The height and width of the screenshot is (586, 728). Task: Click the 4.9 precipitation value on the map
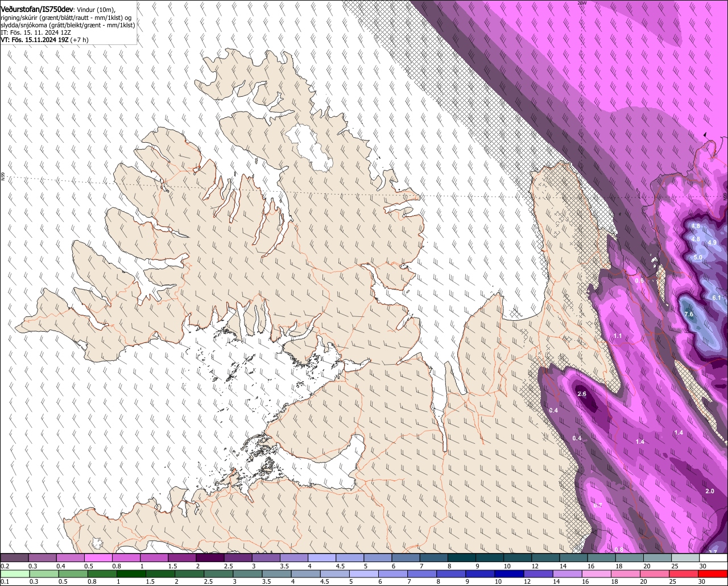[x=712, y=242]
